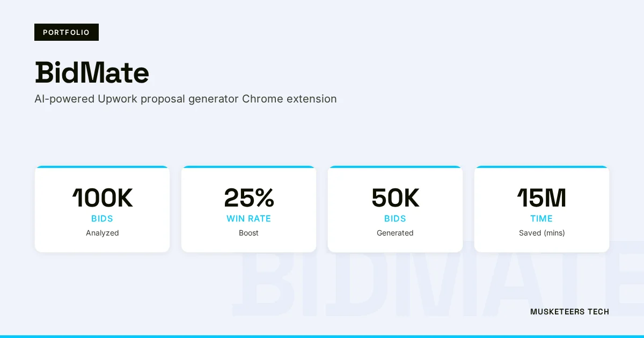Click the cyan bar along the bottom edge
The image size is (644, 338).
tap(322, 336)
